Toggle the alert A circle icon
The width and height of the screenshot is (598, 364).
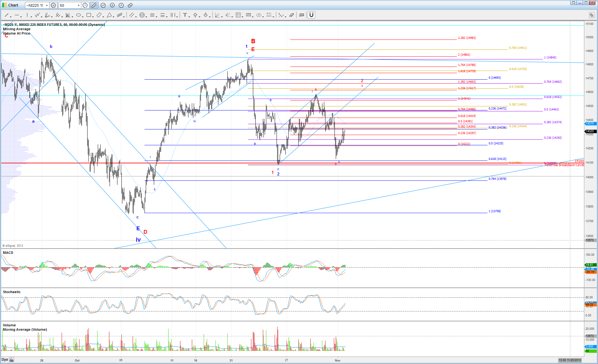pyautogui.click(x=121, y=5)
